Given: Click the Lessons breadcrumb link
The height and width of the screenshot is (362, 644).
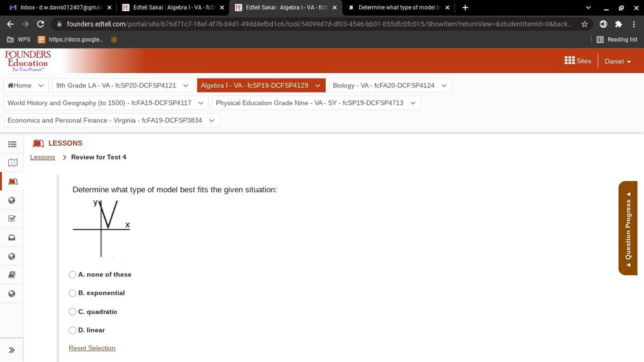Looking at the screenshot, I should [x=42, y=157].
